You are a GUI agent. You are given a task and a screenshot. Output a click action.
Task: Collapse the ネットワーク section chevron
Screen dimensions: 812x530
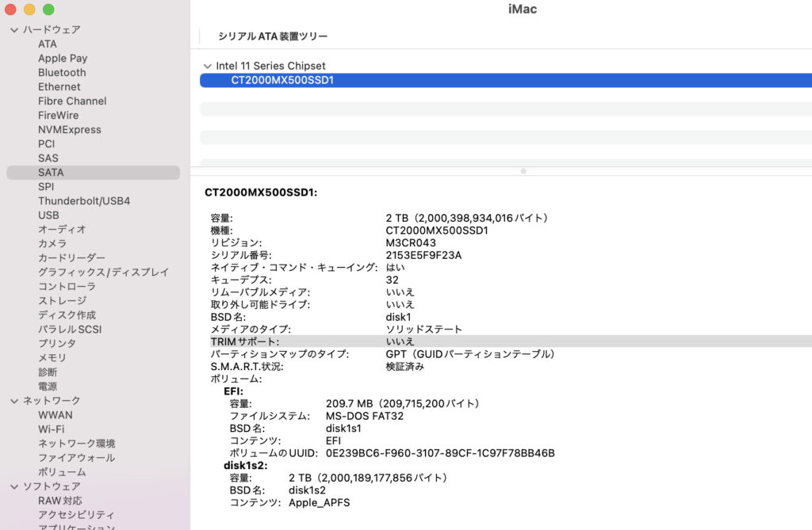click(x=14, y=401)
